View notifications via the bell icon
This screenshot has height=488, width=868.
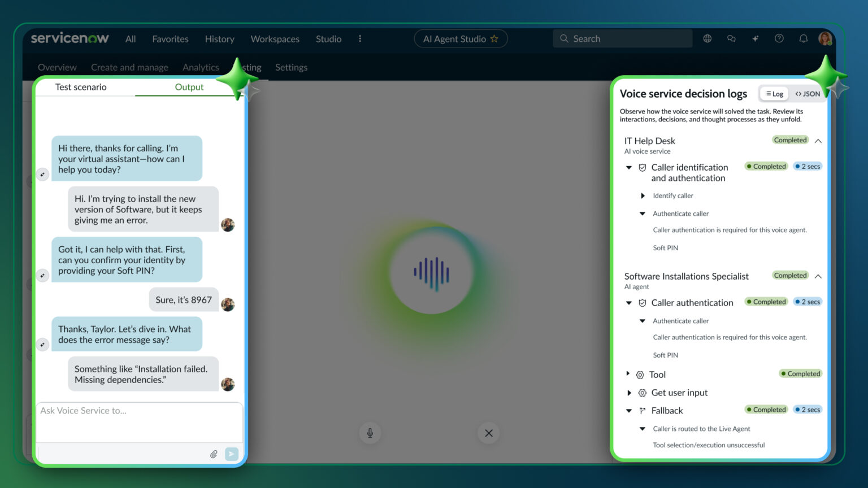(803, 38)
